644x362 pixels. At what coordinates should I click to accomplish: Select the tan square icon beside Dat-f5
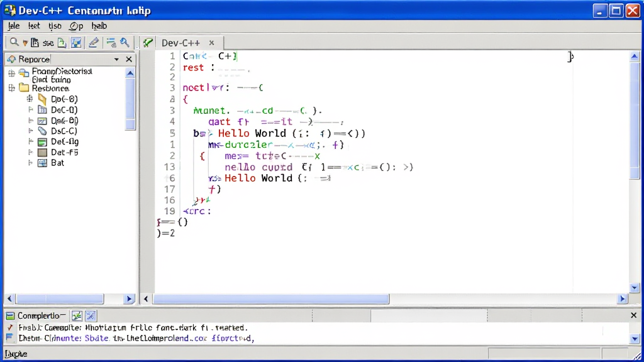pos(42,152)
